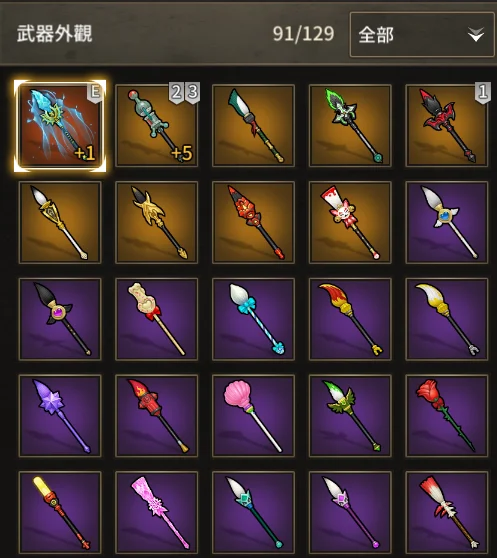Select the green leaf winged brush staff
This screenshot has width=497, height=558.
[x=350, y=416]
